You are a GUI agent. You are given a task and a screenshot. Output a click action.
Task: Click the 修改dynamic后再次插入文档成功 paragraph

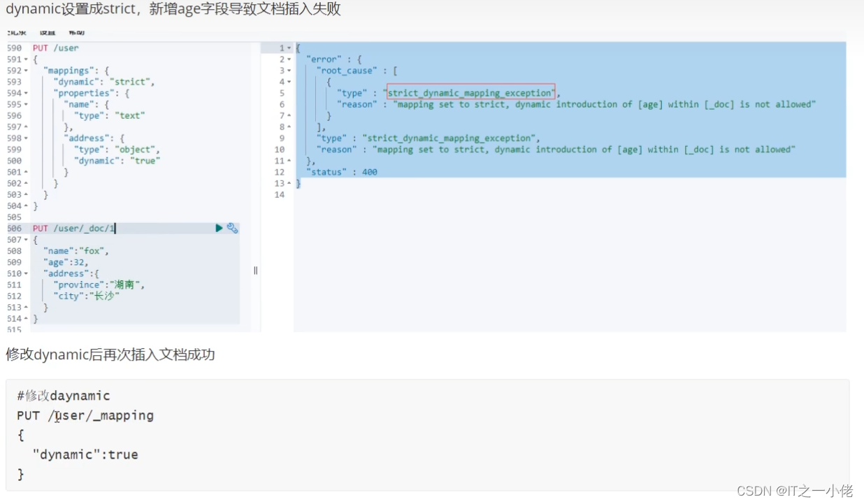pos(110,354)
